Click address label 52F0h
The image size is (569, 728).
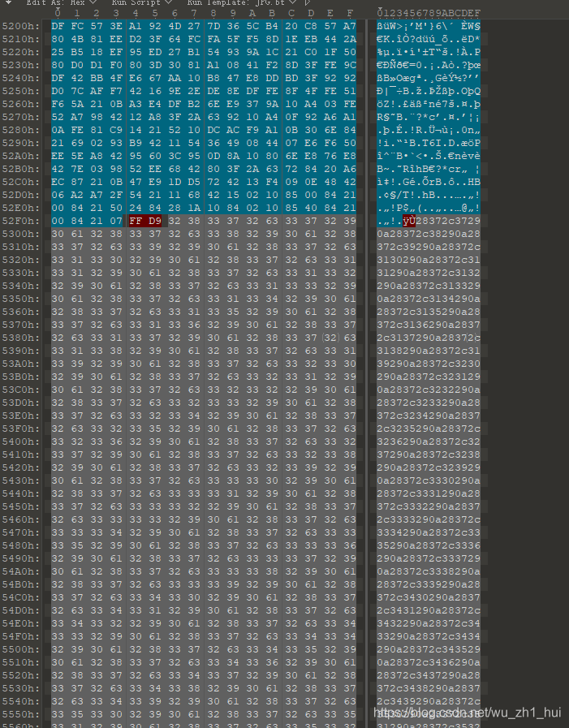pos(21,221)
